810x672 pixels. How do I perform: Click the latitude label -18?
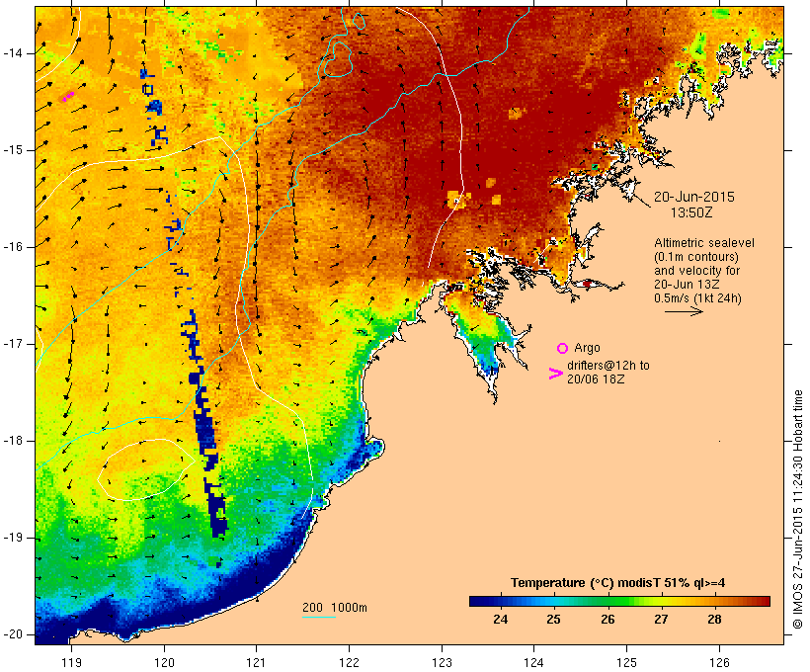(12, 441)
